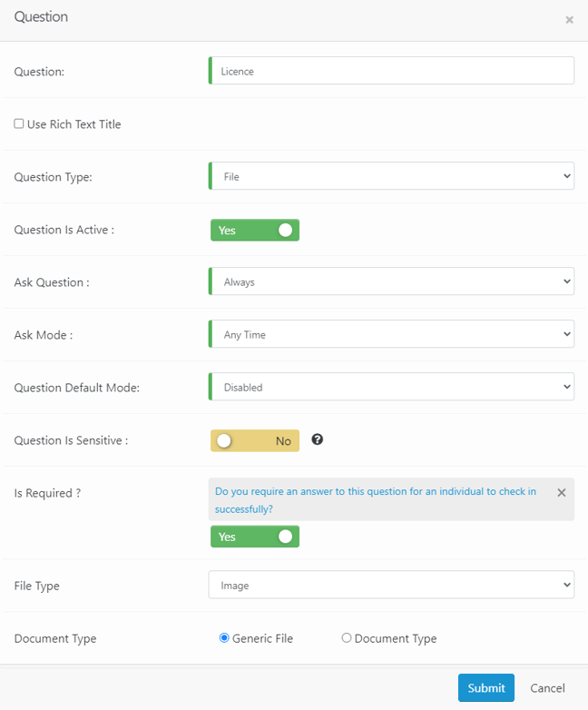Toggle the Question Is Active switch
This screenshot has height=710, width=588.
(x=255, y=230)
